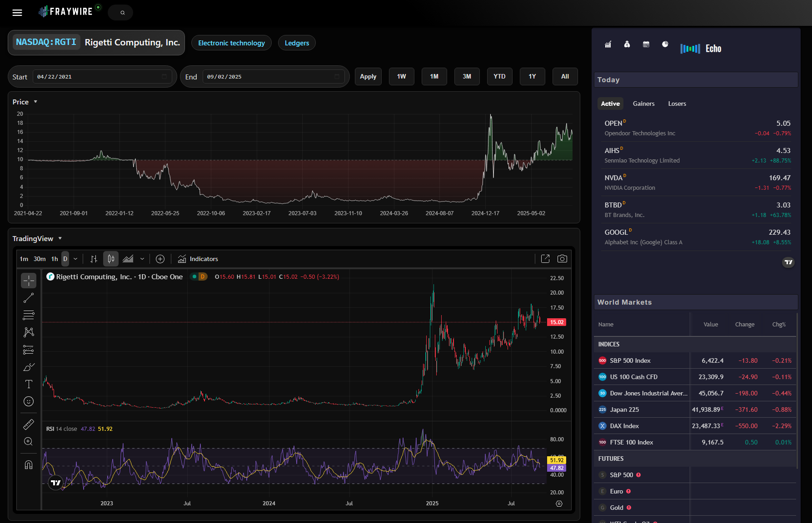Image resolution: width=812 pixels, height=523 pixels.
Task: Expand the Price panel dropdown
Action: (35, 102)
